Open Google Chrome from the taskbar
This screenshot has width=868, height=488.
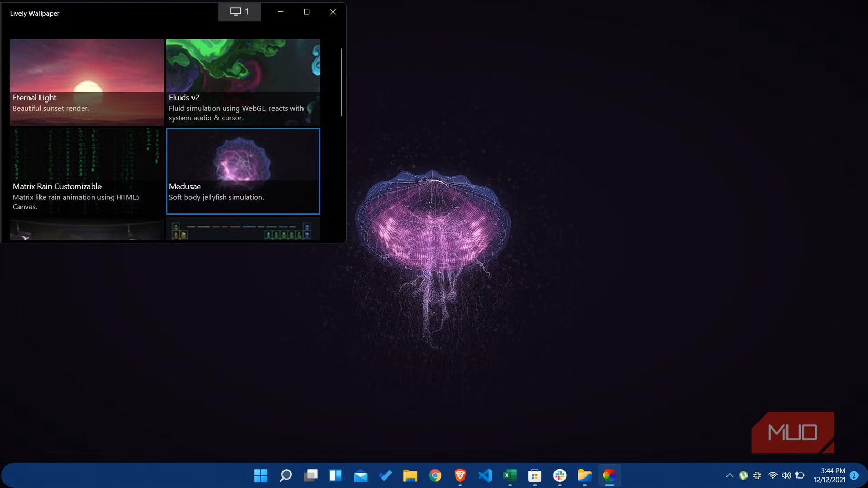(435, 476)
